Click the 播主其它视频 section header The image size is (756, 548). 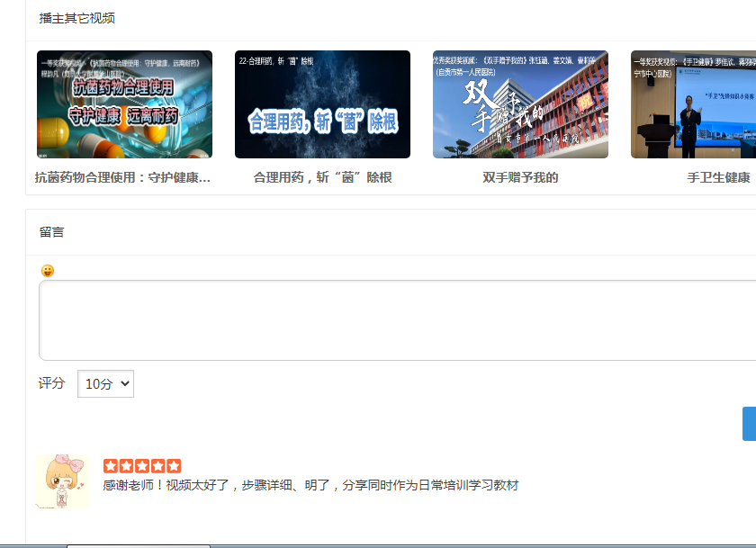[x=77, y=18]
